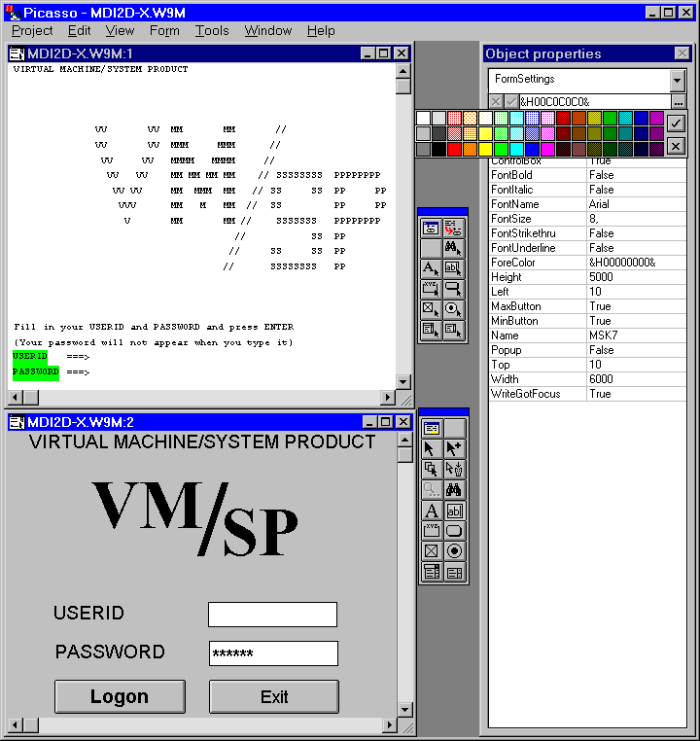
Task: Click pointer with mouse-device icon
Action: pos(454,470)
